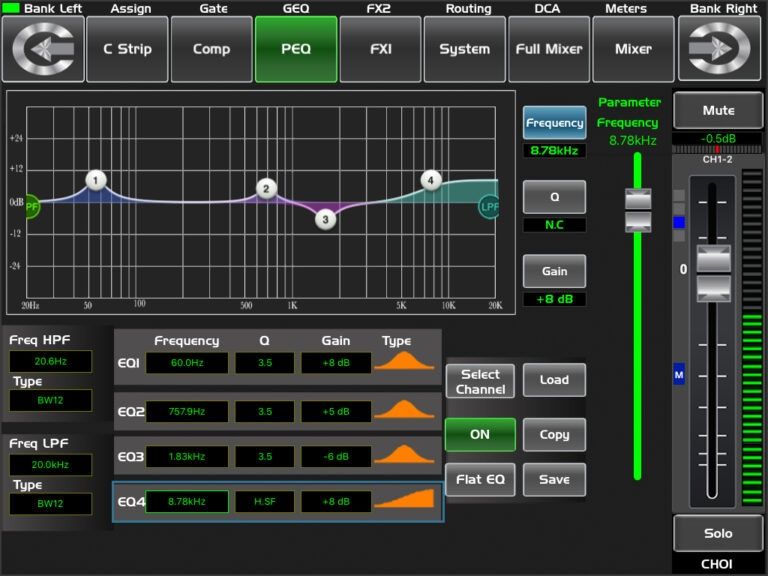Image resolution: width=768 pixels, height=576 pixels.
Task: Open the C Strip tab
Action: (x=127, y=49)
